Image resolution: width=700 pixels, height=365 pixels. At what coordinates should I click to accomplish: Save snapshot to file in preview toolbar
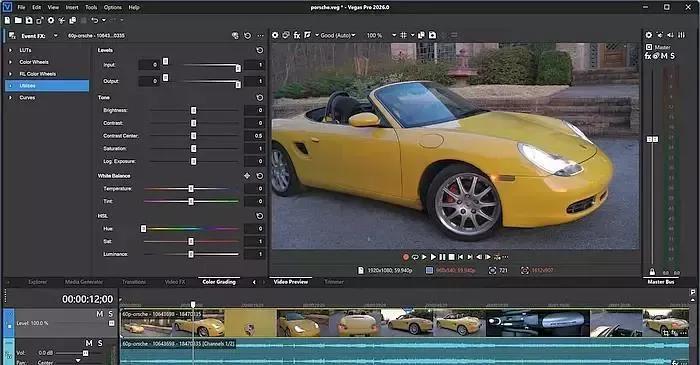[432, 35]
